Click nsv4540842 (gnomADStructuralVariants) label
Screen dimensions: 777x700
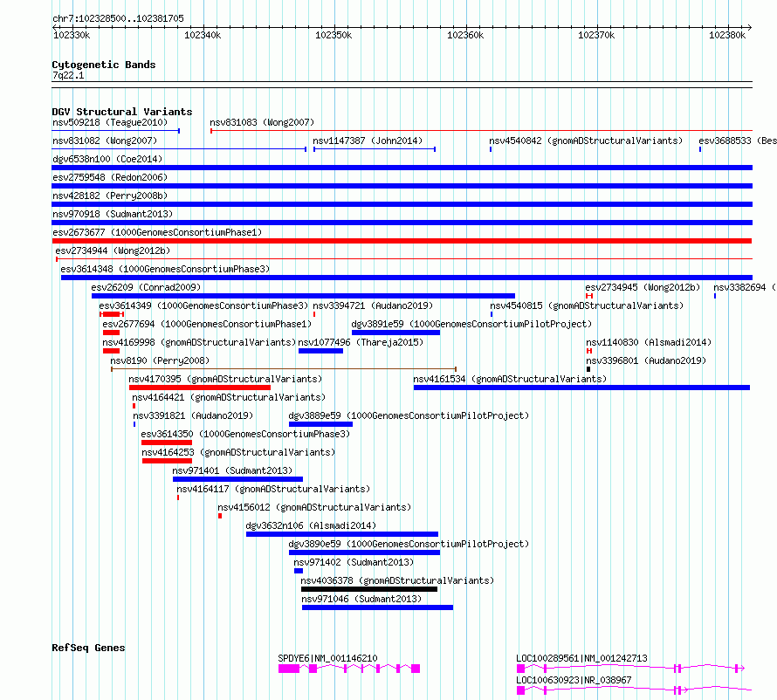[586, 141]
